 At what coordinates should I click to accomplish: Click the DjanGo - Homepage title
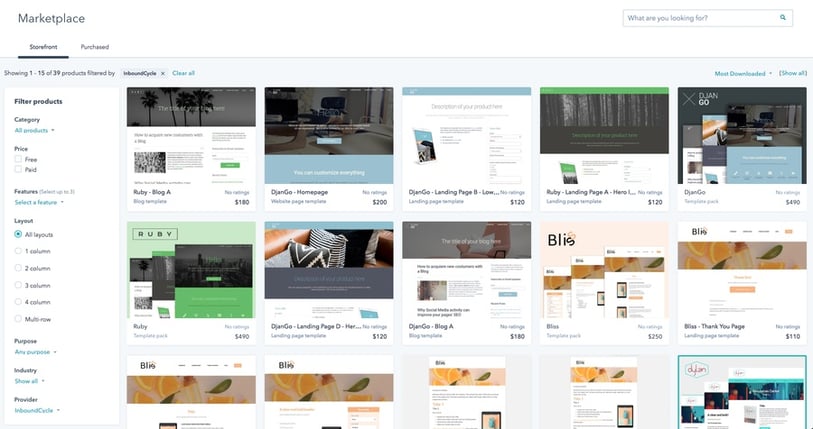tap(299, 192)
